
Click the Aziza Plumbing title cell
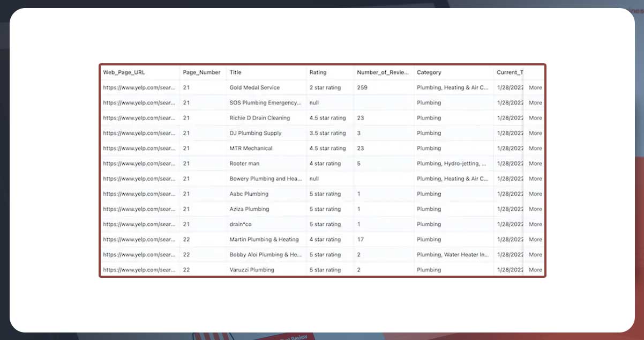(x=249, y=209)
